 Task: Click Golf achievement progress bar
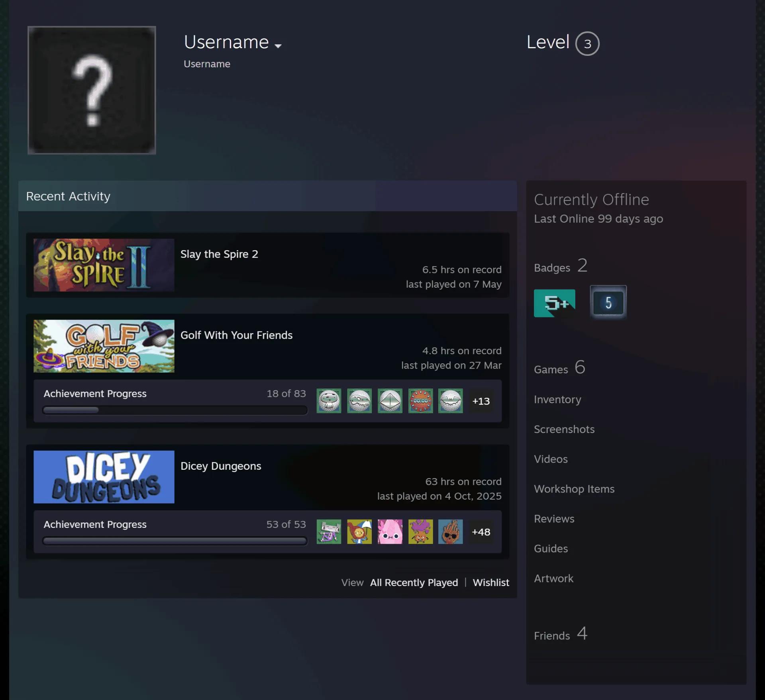(x=175, y=410)
